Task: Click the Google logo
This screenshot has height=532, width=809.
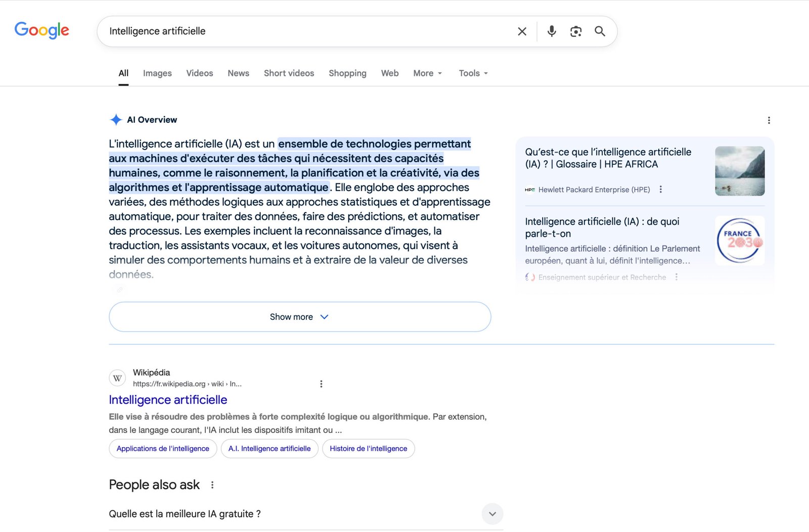Action: 41,30
